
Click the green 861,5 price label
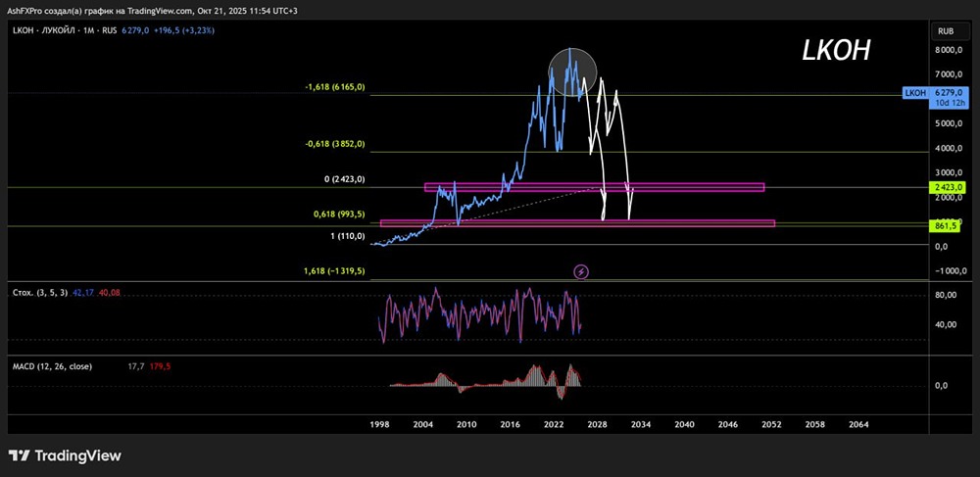click(x=947, y=226)
